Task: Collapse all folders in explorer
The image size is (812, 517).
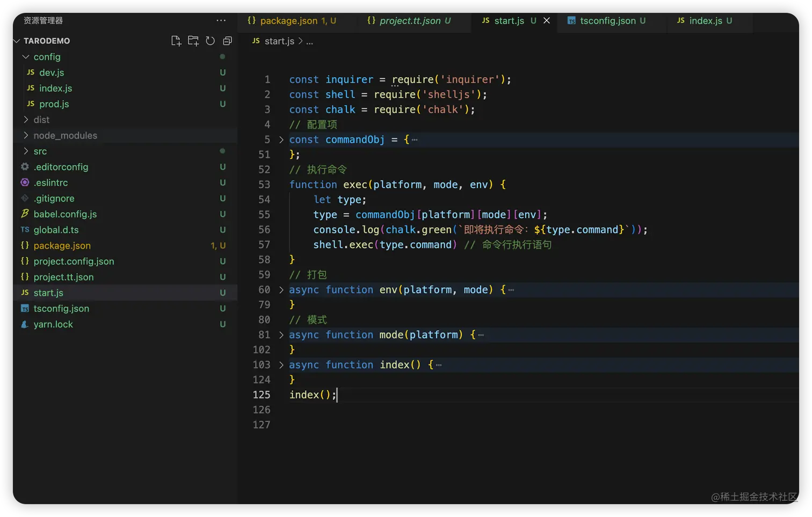Action: point(228,41)
